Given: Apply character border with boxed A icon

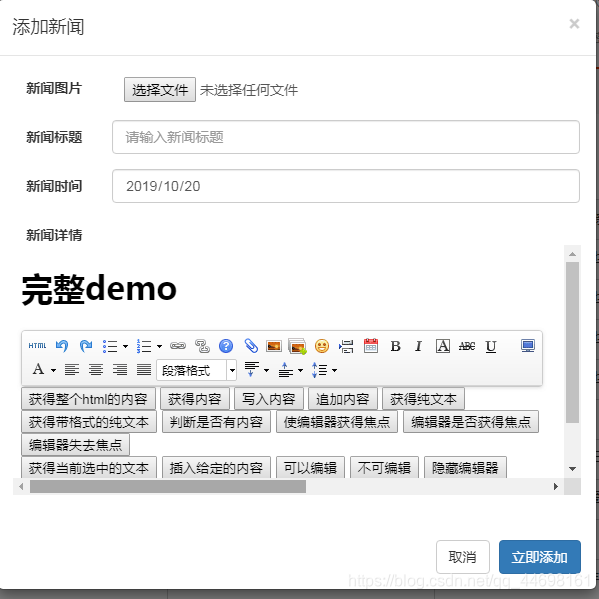Looking at the screenshot, I should point(443,346).
